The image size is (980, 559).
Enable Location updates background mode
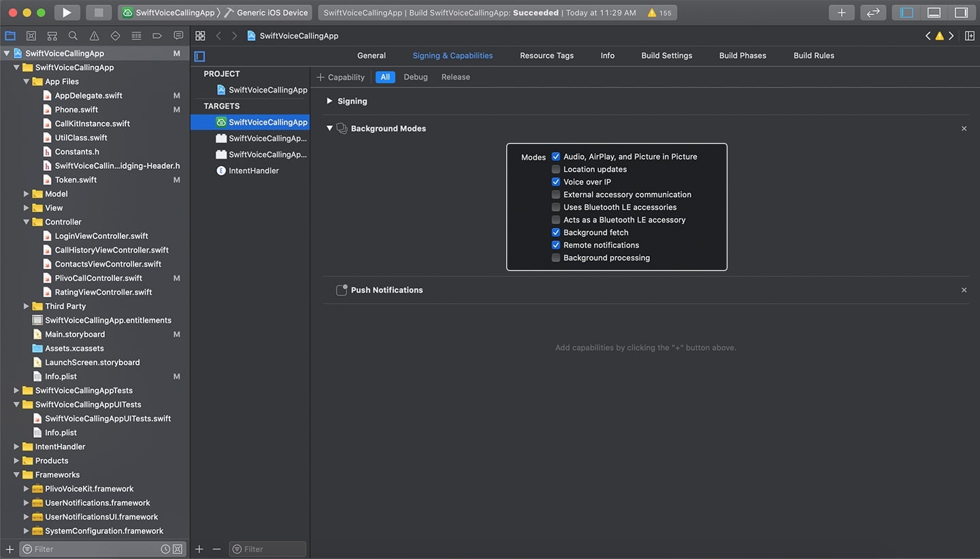coord(556,170)
